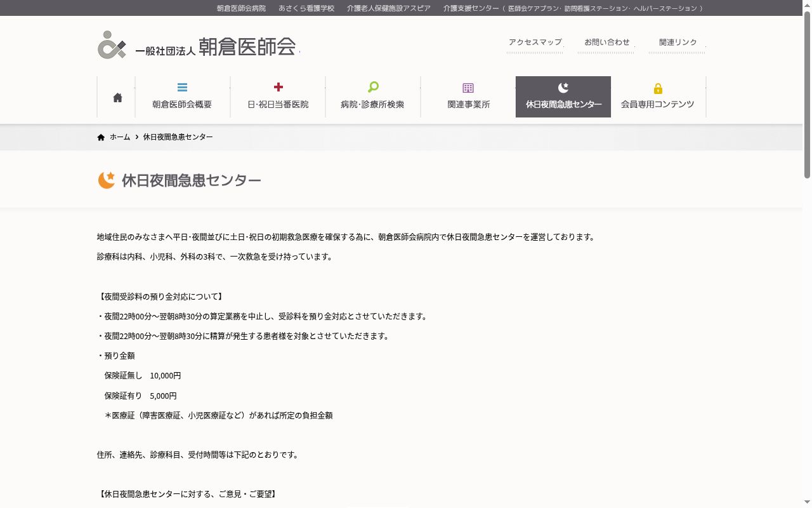This screenshot has height=508, width=812.
Task: Click the green magnifier icon above 病院・診療所検索
Action: (373, 87)
